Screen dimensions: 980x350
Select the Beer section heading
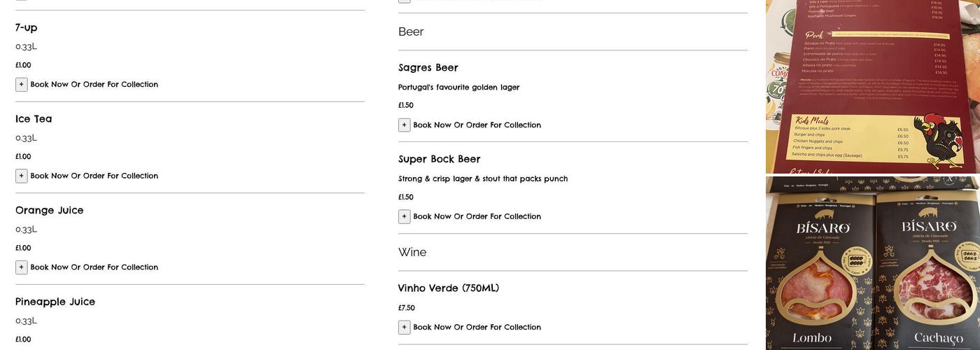[411, 31]
